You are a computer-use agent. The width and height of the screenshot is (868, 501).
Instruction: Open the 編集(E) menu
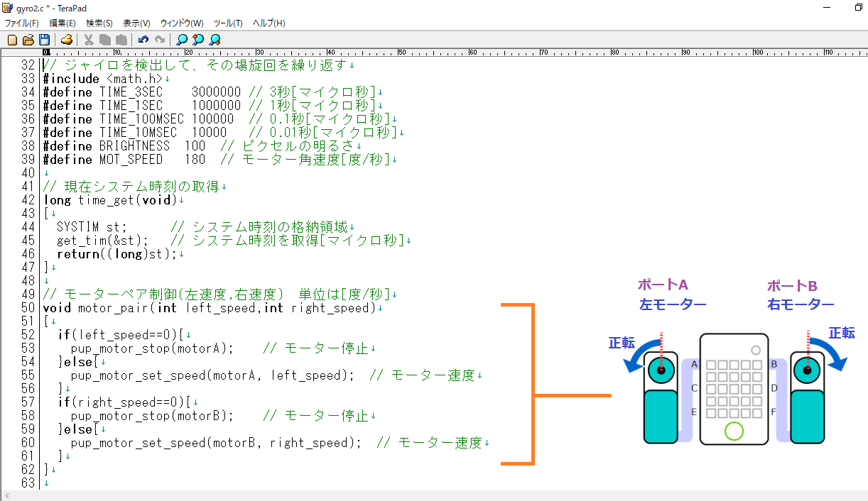[x=63, y=23]
